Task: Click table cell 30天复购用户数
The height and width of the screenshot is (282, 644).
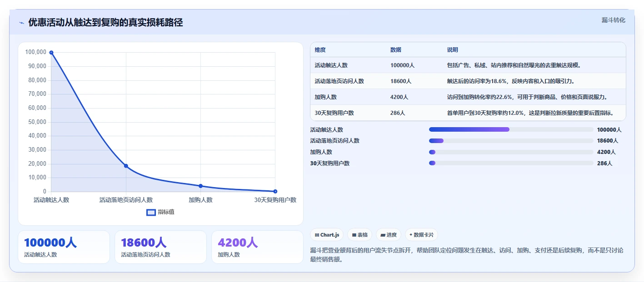Action: pos(334,113)
